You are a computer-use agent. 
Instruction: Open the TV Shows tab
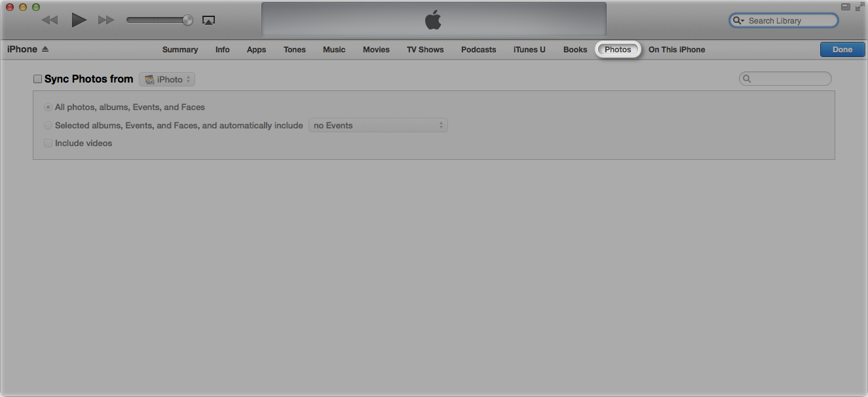(425, 50)
